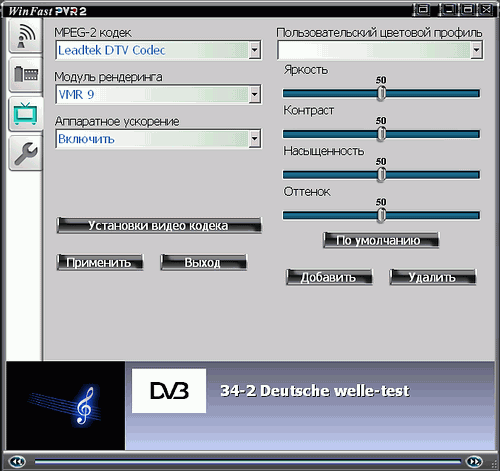Click the Удалить profile button
The width and height of the screenshot is (500, 471).
[x=433, y=277]
